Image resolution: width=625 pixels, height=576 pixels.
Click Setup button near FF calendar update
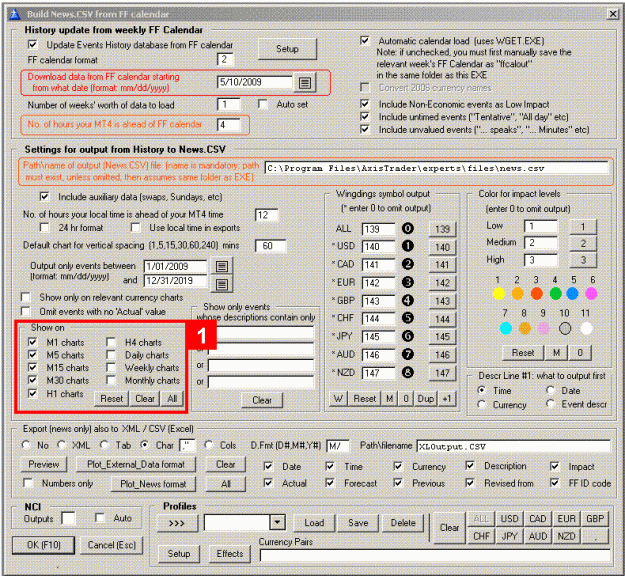pos(287,49)
